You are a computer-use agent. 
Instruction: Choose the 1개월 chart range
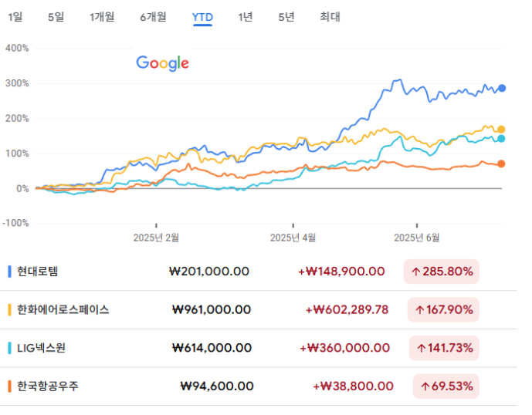click(x=102, y=17)
